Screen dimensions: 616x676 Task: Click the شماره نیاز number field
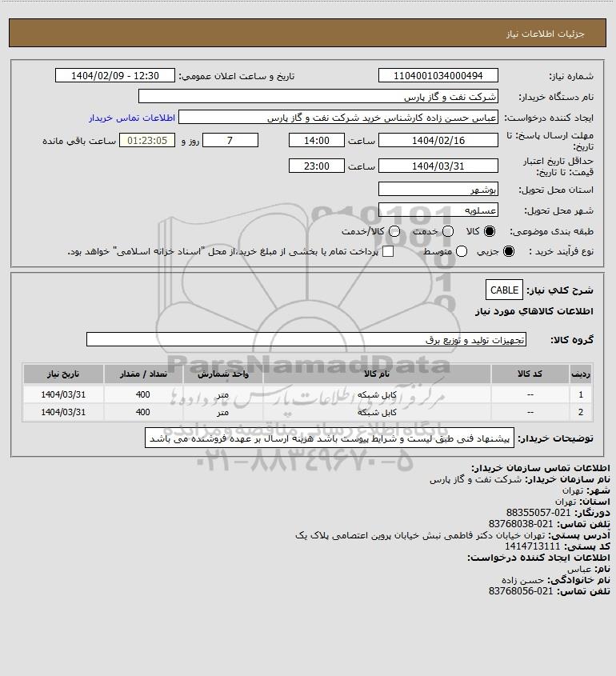(438, 75)
